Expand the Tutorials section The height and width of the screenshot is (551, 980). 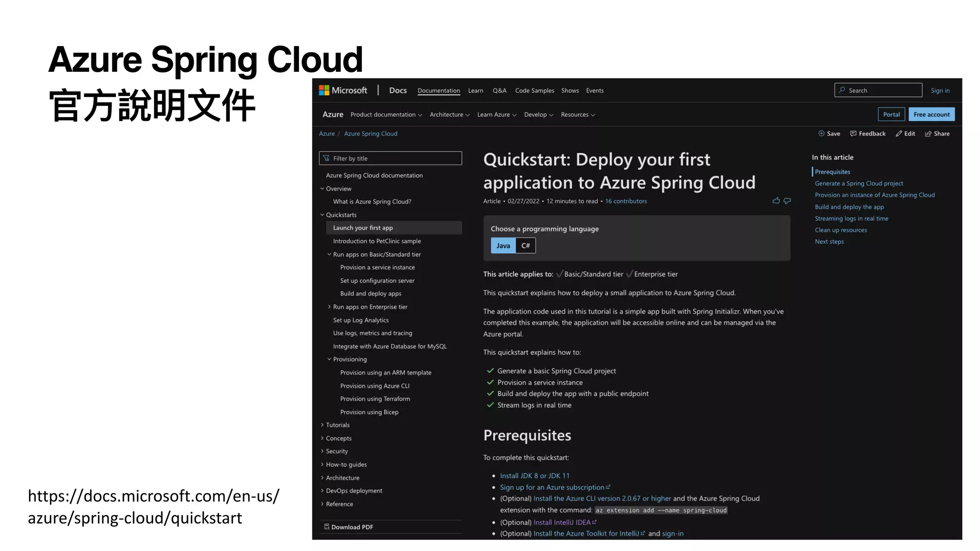pos(322,425)
